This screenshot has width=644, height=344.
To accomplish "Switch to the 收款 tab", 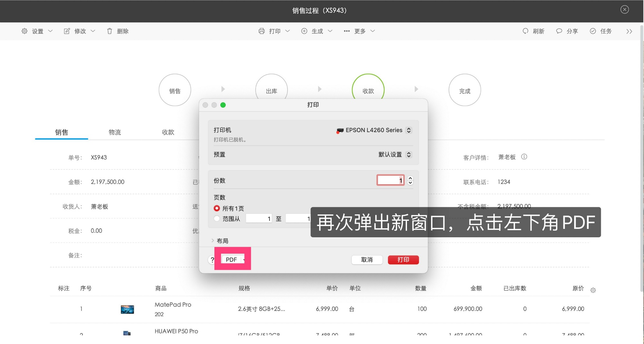I will coord(168,132).
